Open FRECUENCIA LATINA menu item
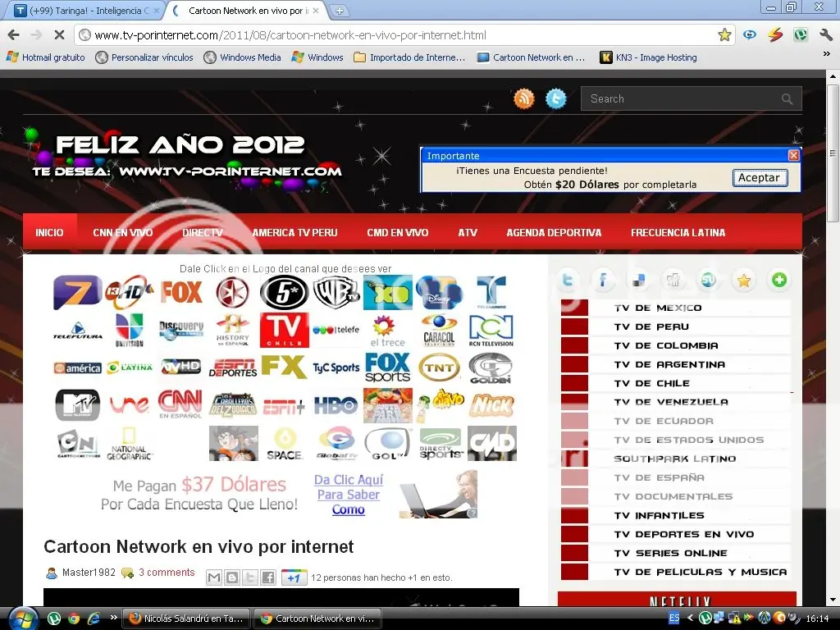840x630 pixels. [x=678, y=232]
